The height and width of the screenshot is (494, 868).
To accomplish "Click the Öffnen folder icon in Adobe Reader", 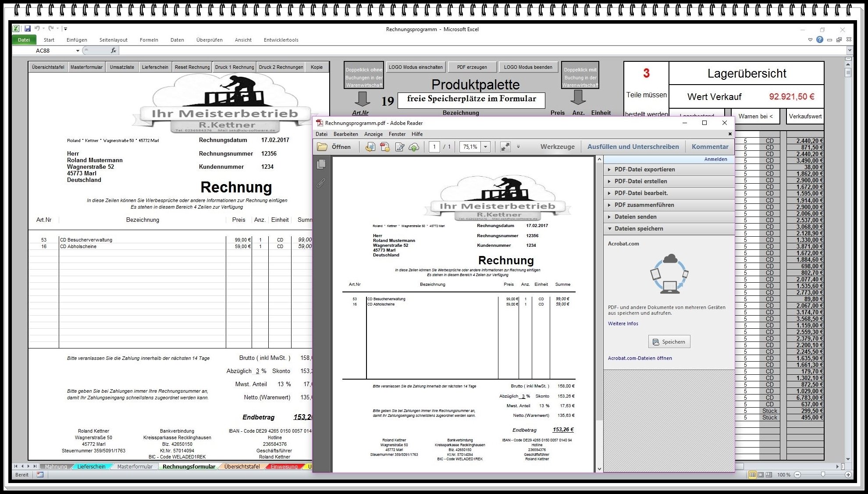I will pyautogui.click(x=323, y=147).
